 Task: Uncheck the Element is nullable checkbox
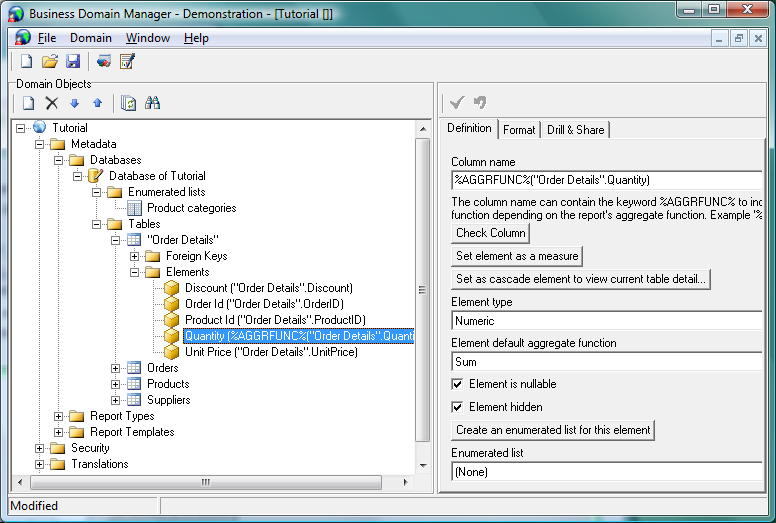(x=458, y=384)
